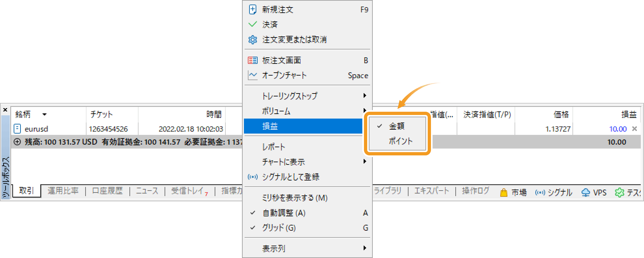Screen dimensions: 644x258
Task: Expand the ボリューム submenu
Action: (x=307, y=111)
